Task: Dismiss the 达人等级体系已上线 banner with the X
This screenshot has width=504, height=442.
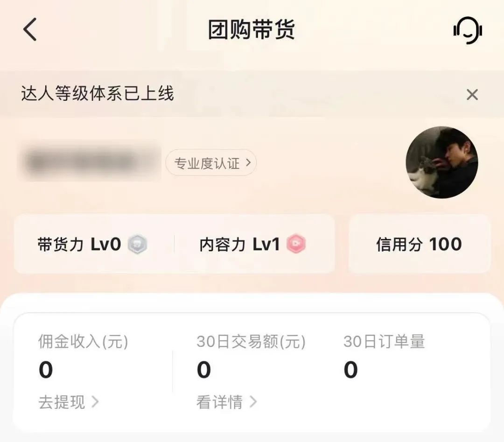Action: pos(473,94)
